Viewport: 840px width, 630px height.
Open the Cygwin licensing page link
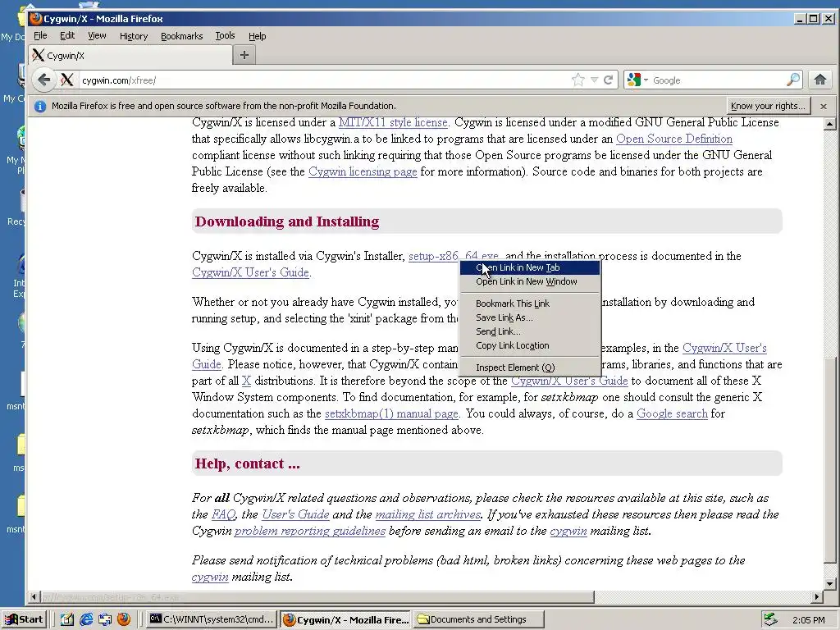363,171
